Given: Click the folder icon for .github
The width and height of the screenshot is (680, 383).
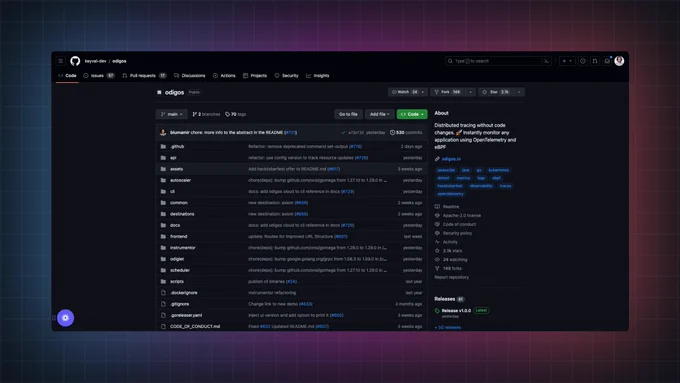Looking at the screenshot, I should pyautogui.click(x=163, y=147).
